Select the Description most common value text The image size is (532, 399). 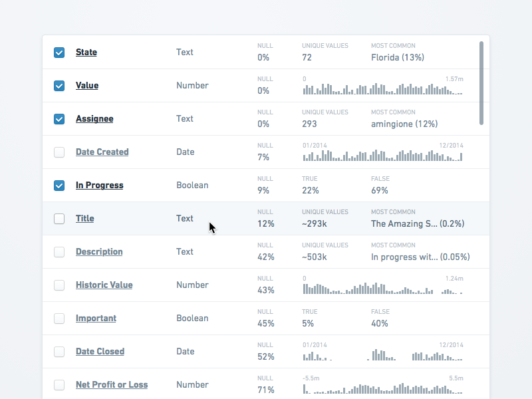(420, 257)
